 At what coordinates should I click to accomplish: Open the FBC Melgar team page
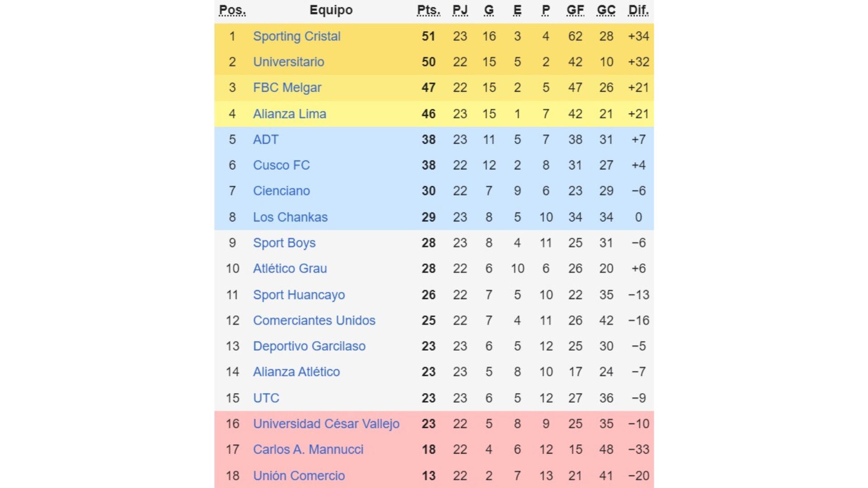pos(287,88)
